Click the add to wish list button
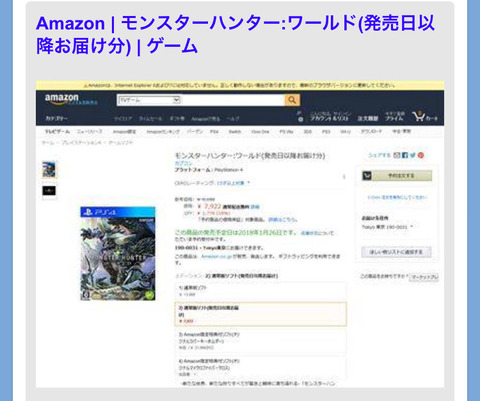The image size is (480, 401). point(396,252)
